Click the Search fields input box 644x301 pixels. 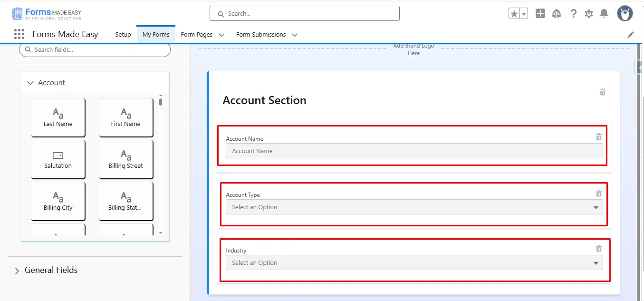(x=95, y=50)
